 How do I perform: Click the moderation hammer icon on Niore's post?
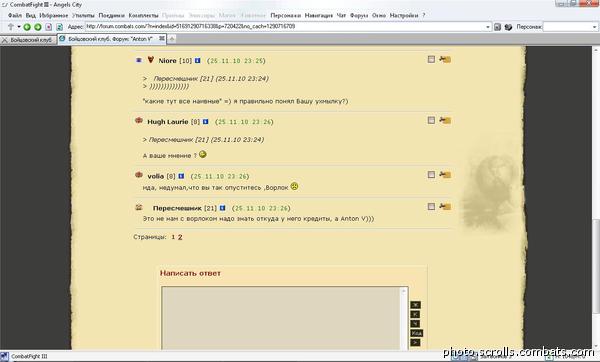point(445,59)
